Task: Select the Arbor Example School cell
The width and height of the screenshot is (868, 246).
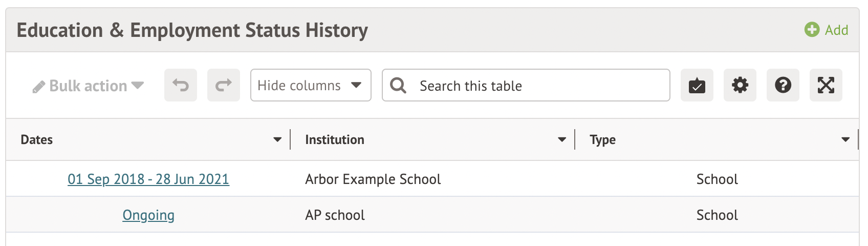Action: point(373,179)
